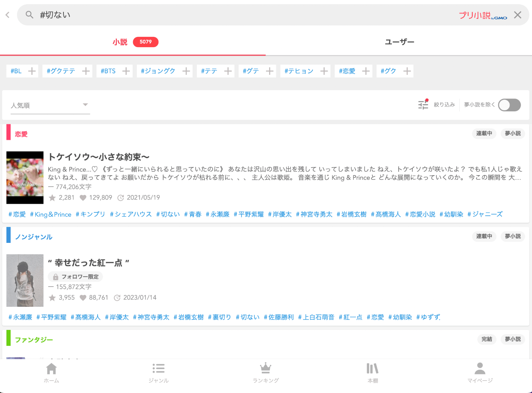
Task: Open novel title 幸せだった紅一点
Action: point(89,263)
